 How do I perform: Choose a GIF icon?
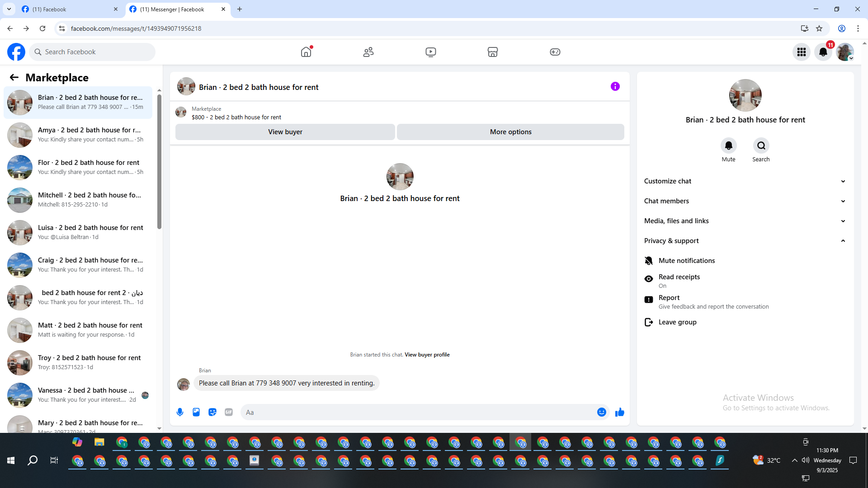click(x=229, y=412)
